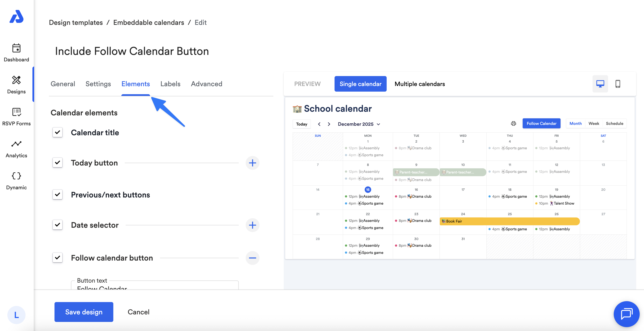
Task: Switch preview to desktop monitor view
Action: [600, 84]
